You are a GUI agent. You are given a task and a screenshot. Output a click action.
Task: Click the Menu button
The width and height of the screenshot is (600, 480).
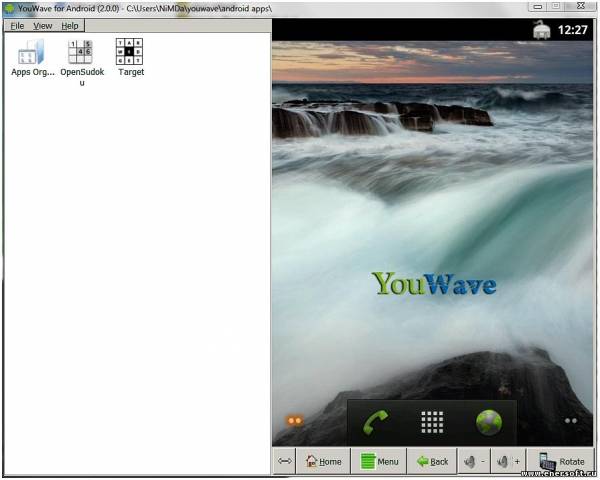[379, 461]
